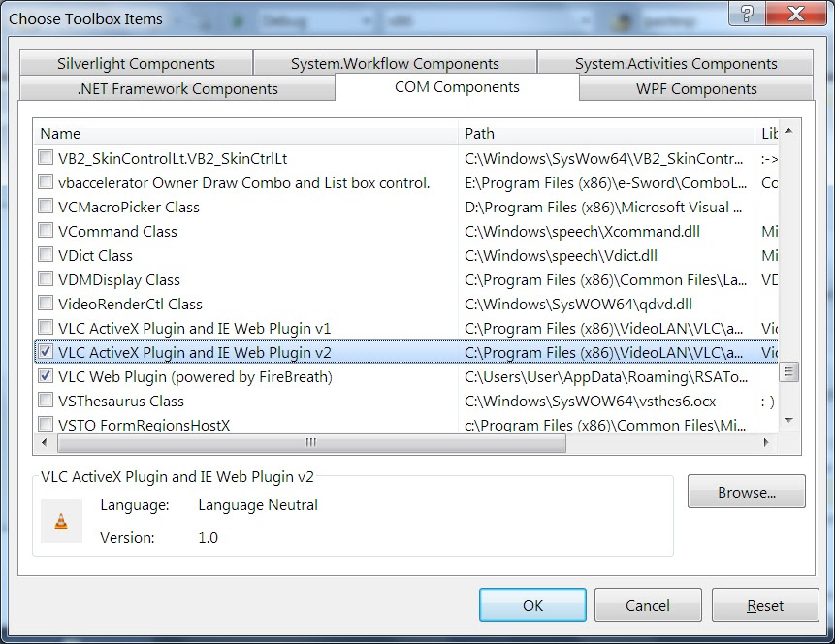Enable the VDMDisplay Class checkbox
This screenshot has height=644, width=835.
coord(46,278)
